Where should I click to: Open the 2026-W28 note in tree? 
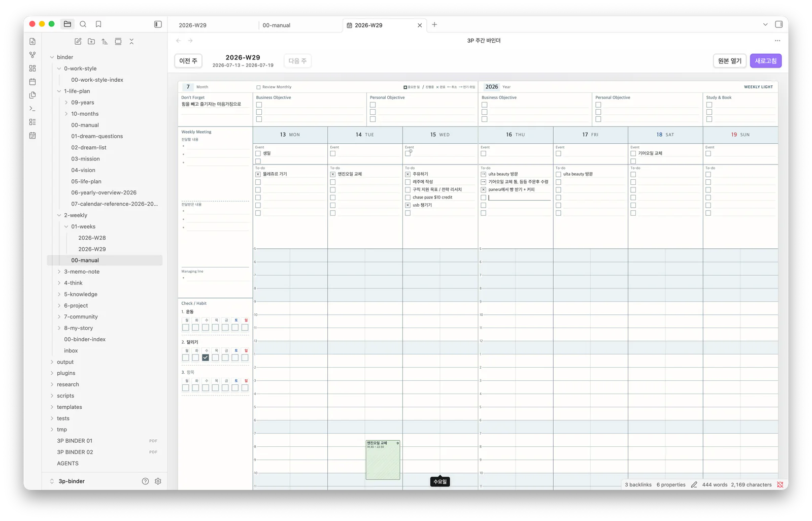pos(92,238)
